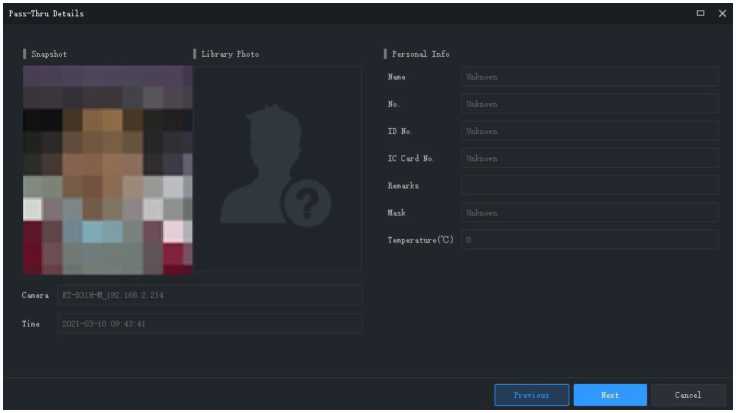Select the Time field value

tap(210, 324)
